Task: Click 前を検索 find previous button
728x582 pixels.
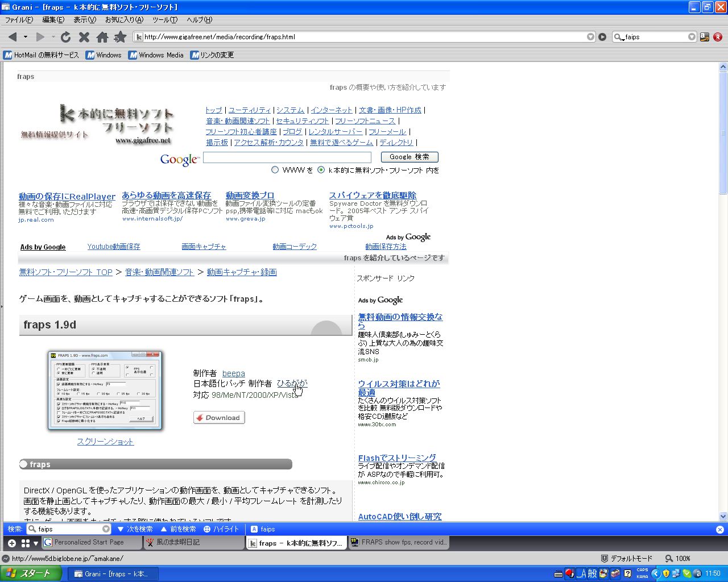Action: pyautogui.click(x=178, y=529)
